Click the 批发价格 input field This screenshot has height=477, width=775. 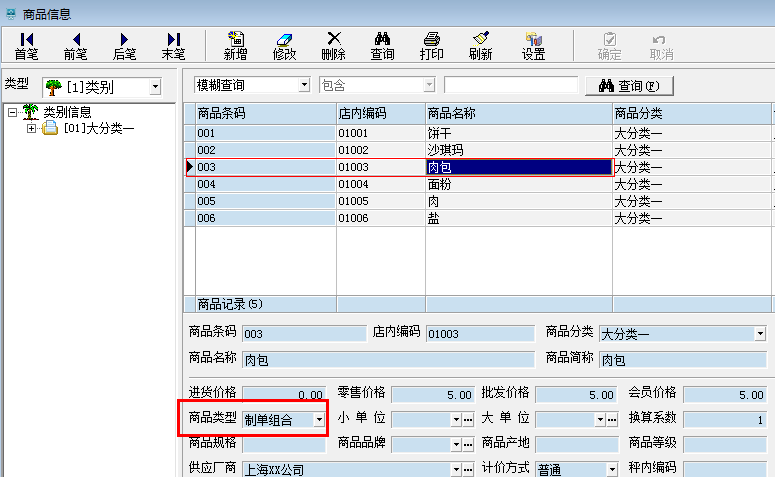coord(576,394)
